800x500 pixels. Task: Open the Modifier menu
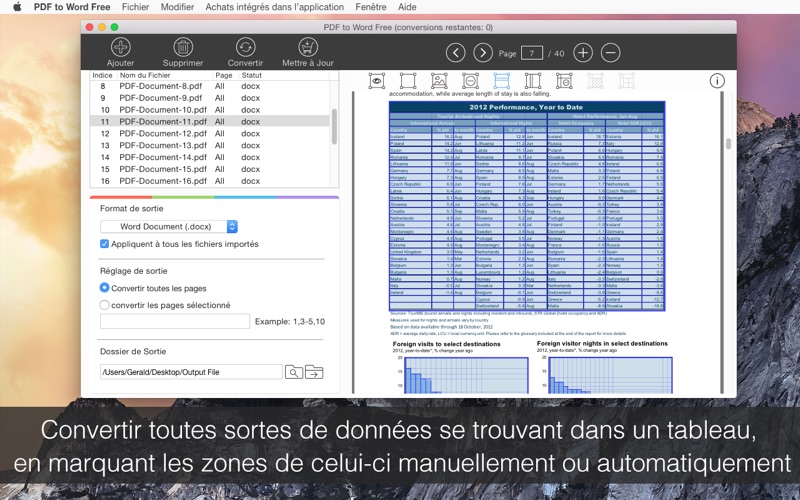coord(177,7)
